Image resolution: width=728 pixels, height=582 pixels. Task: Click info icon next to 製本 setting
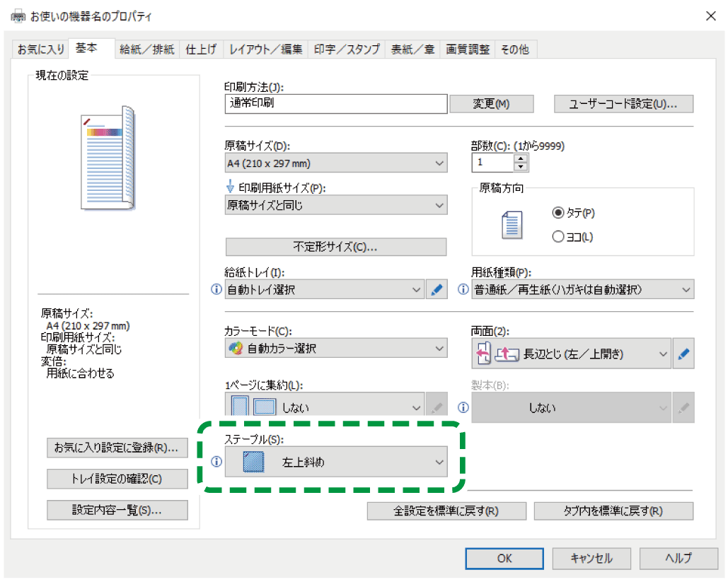463,407
